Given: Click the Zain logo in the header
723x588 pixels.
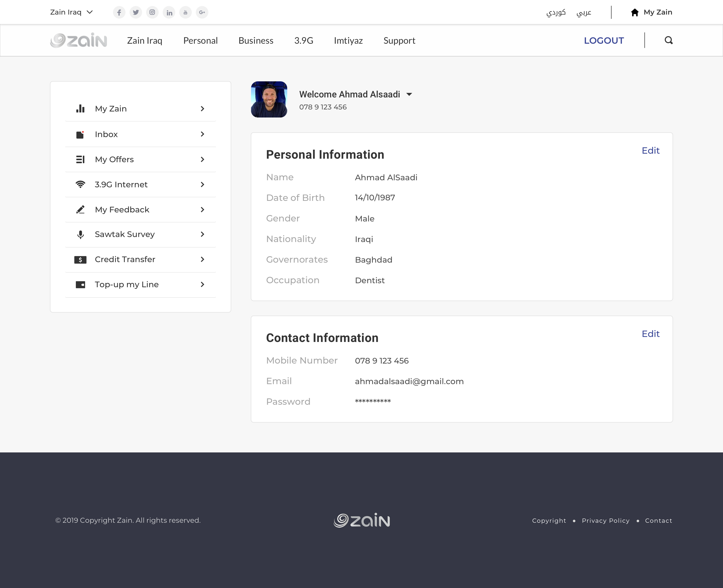Looking at the screenshot, I should 79,40.
